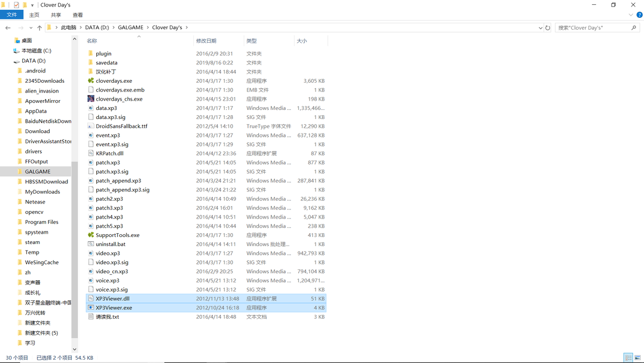The height and width of the screenshot is (363, 644).
Task: Toggle the properties checkmark in quick access toolbar
Action: click(x=16, y=5)
